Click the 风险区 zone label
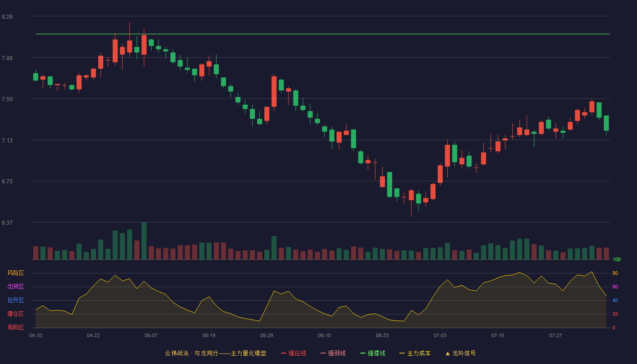This screenshot has width=637, height=364. (x=16, y=273)
